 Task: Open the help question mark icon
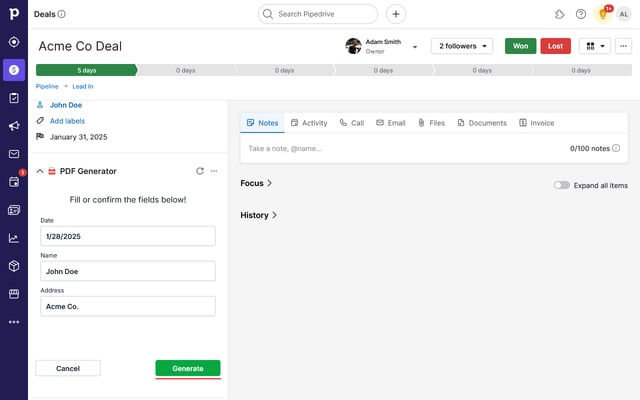tap(580, 14)
